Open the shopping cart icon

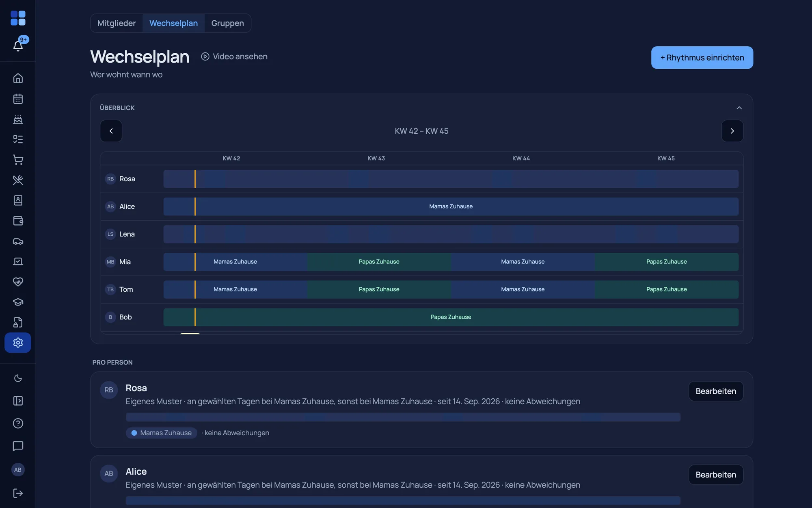18,160
